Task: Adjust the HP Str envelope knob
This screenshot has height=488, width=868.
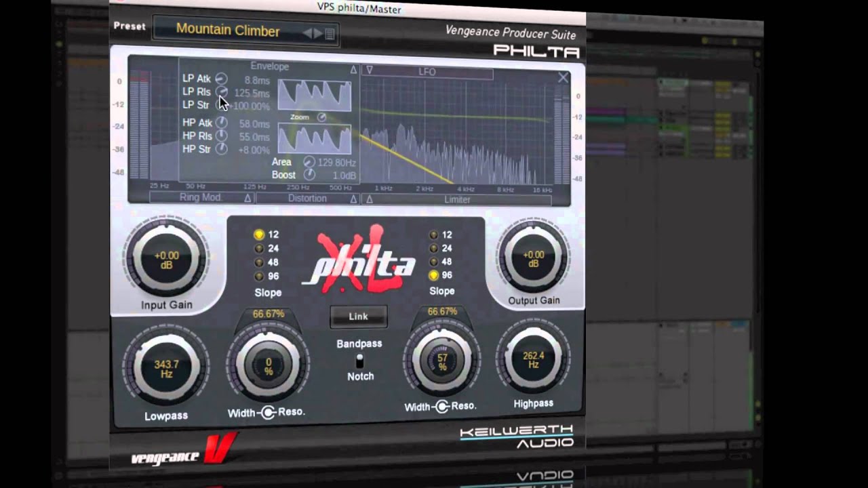Action: [x=221, y=148]
